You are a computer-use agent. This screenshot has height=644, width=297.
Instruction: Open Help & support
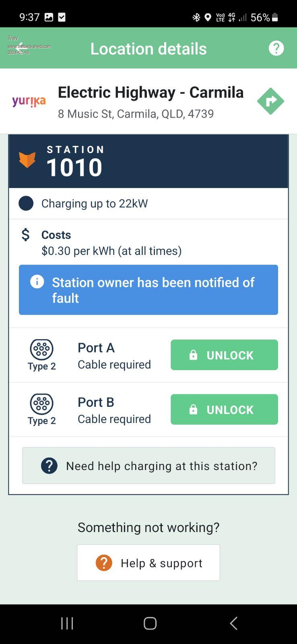coord(148,563)
